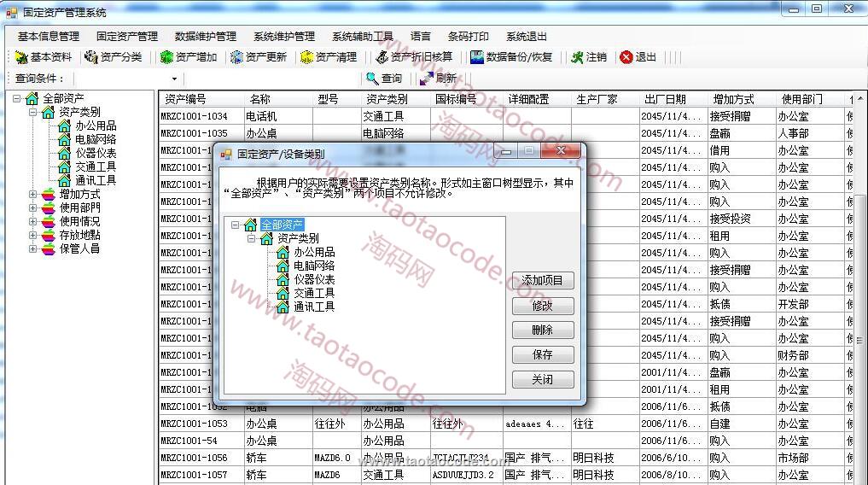
Task: Click the 出厂日期 column header
Action: pyautogui.click(x=665, y=99)
